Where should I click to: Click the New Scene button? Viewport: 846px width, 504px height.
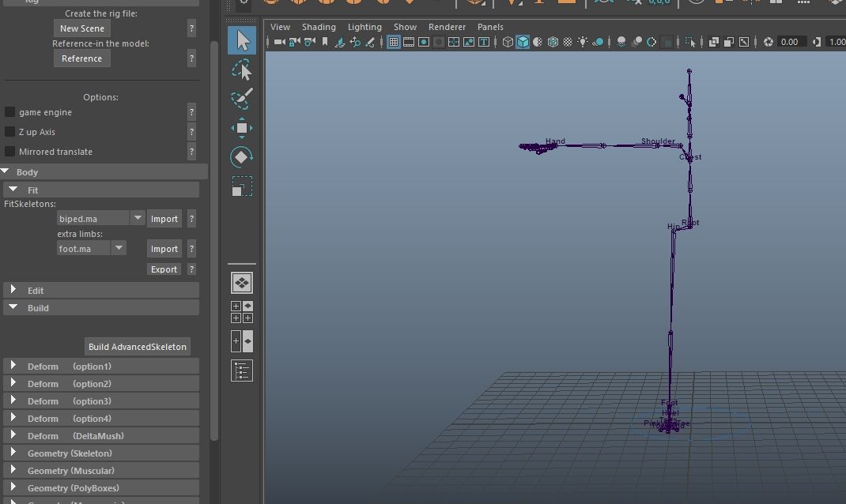(82, 28)
